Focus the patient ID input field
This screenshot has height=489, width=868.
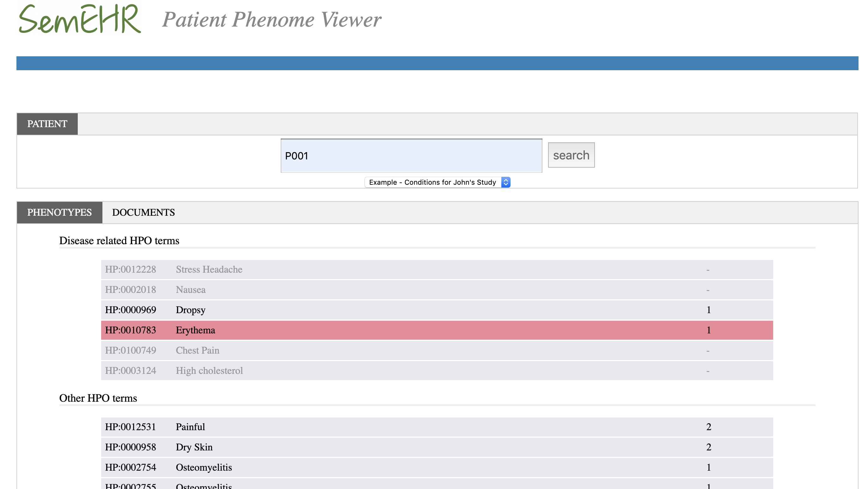411,156
